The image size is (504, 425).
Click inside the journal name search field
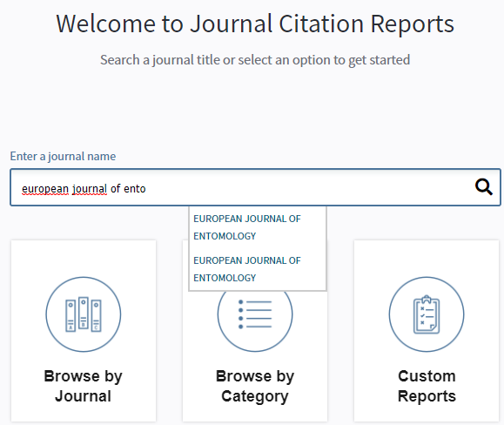(x=255, y=187)
